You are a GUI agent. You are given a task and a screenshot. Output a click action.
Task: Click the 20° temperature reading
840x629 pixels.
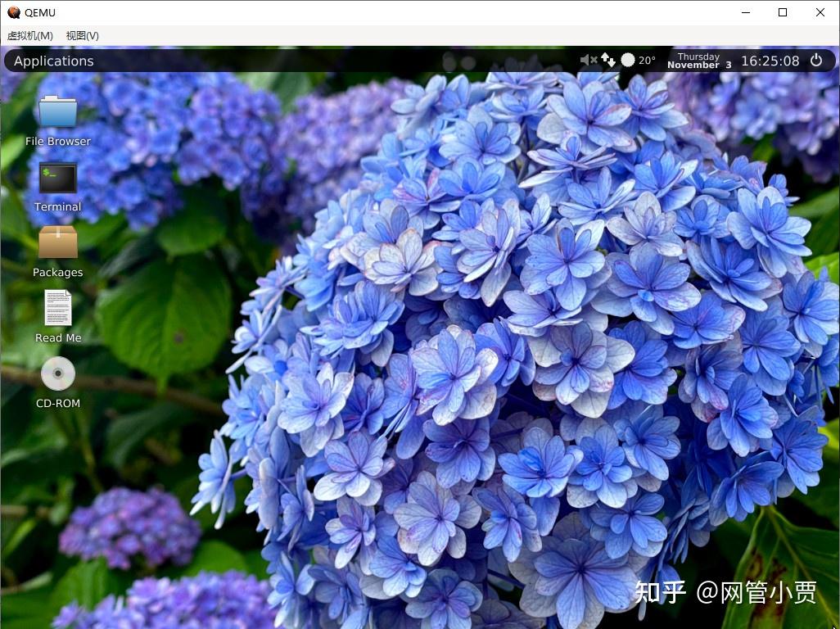coord(646,60)
